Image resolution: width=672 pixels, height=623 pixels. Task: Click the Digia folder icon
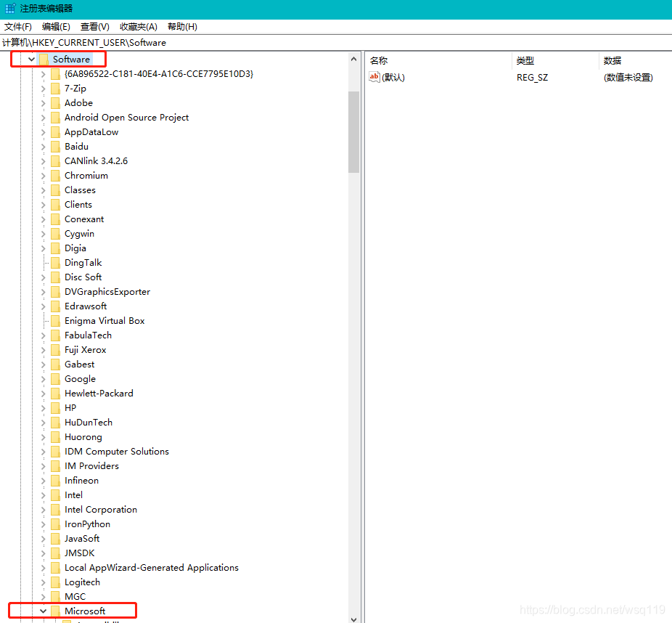point(55,248)
